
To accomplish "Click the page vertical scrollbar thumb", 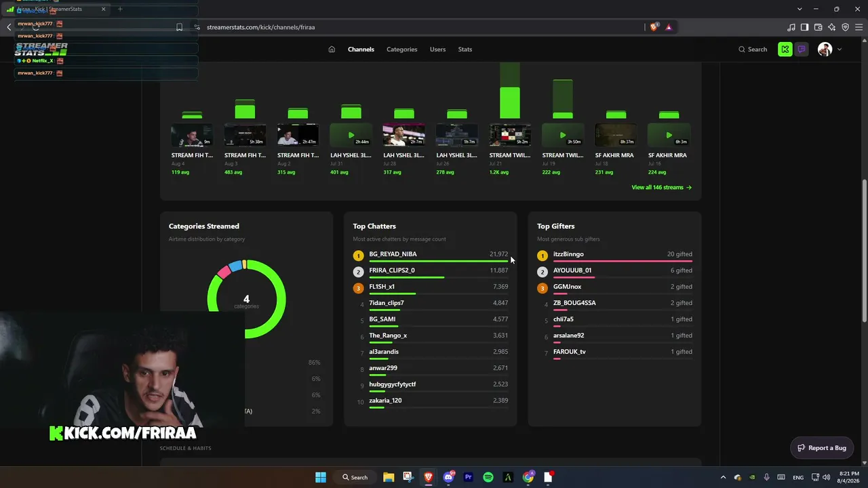I will pyautogui.click(x=864, y=251).
